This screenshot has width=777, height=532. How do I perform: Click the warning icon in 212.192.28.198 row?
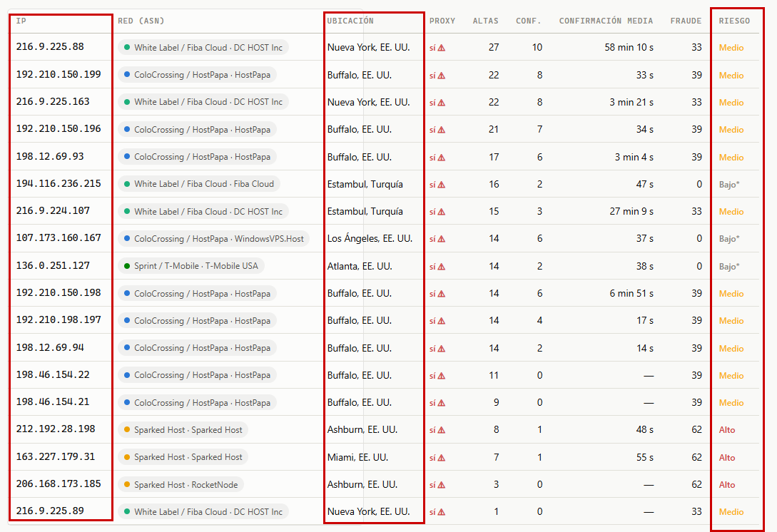tap(442, 431)
